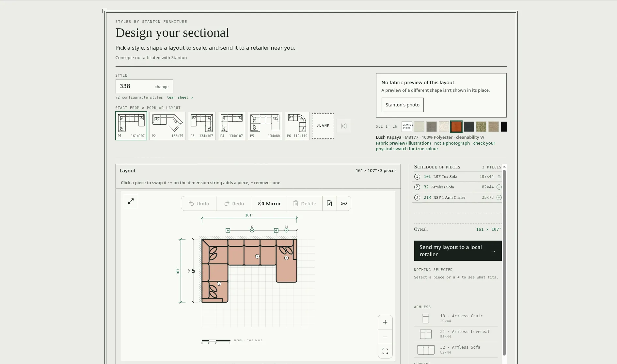Click the side panel scrollbar thumb
Viewport: 617px width, 364px height.
coord(504,262)
